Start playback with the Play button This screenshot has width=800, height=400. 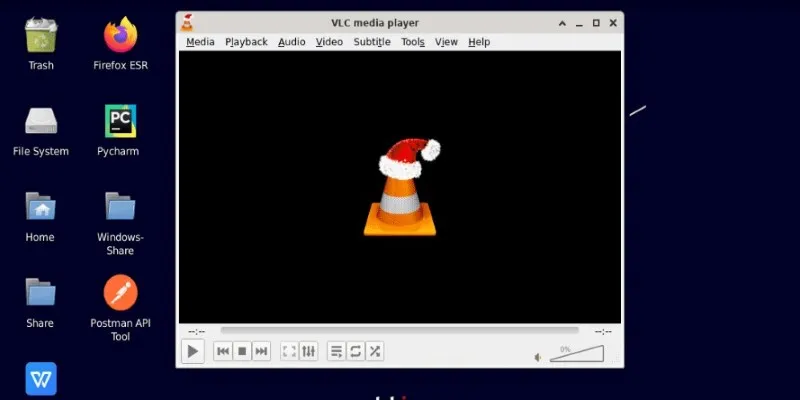(193, 351)
